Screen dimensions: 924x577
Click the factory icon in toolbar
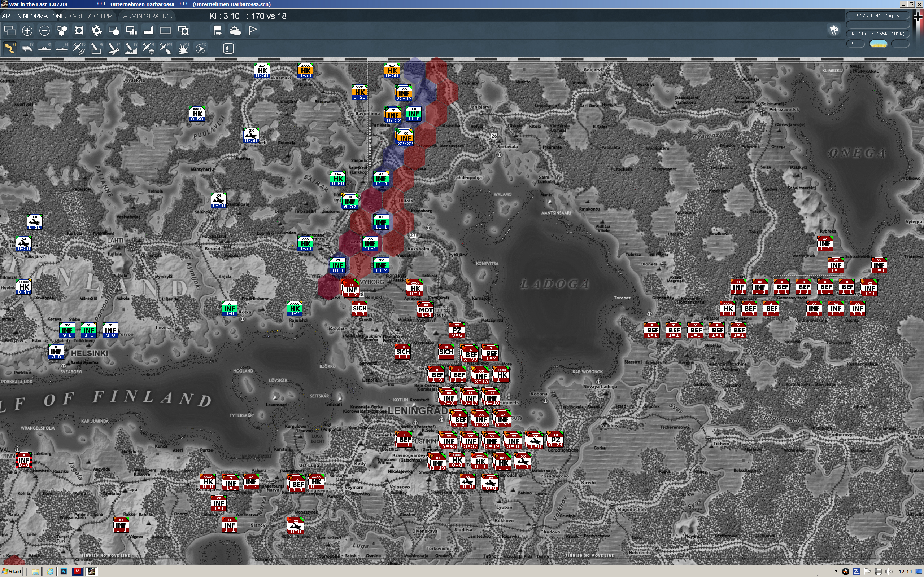point(149,31)
